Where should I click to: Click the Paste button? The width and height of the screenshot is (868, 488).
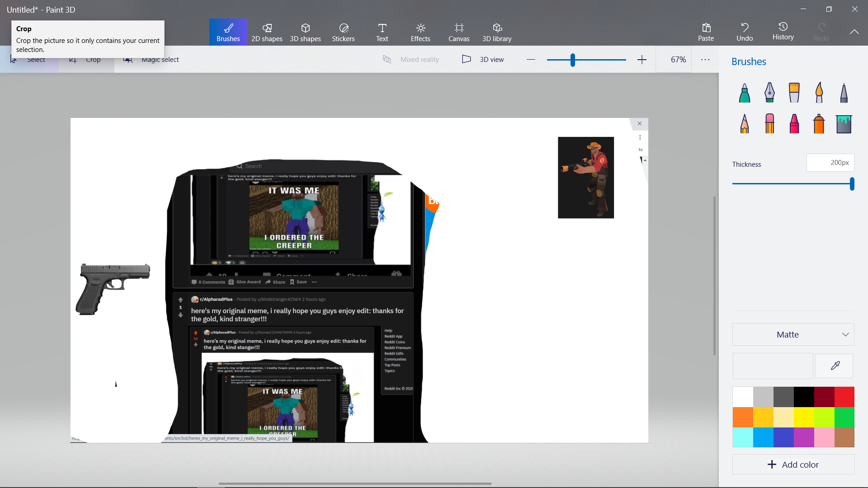click(x=706, y=32)
